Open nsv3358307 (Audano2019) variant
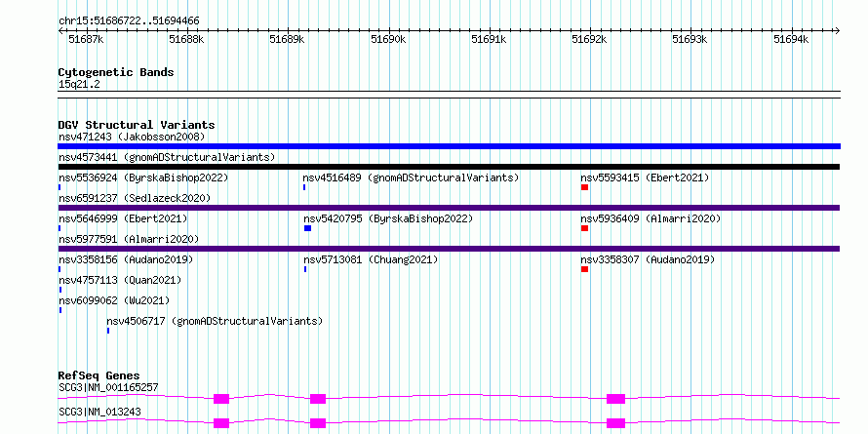Image resolution: width=868 pixels, height=434 pixels. point(648,259)
